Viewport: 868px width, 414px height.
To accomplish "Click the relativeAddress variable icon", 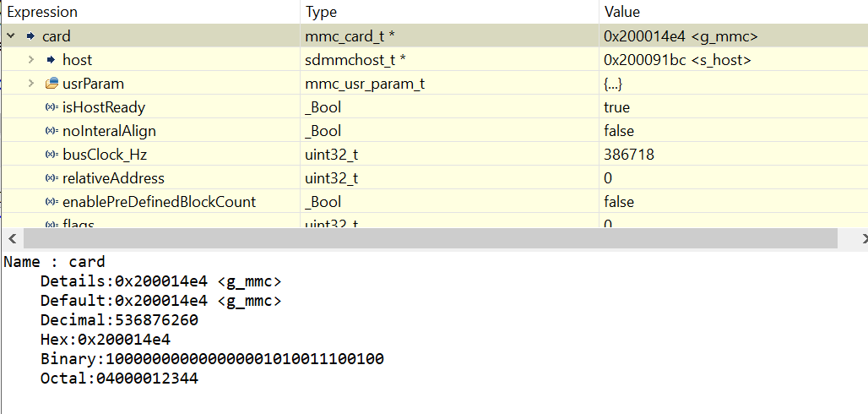I will point(52,178).
